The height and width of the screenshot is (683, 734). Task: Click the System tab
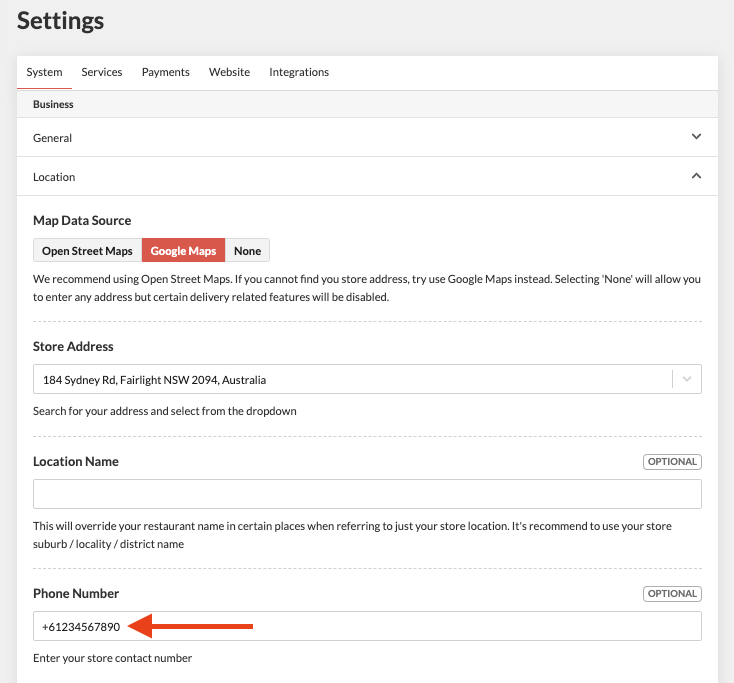pos(44,72)
